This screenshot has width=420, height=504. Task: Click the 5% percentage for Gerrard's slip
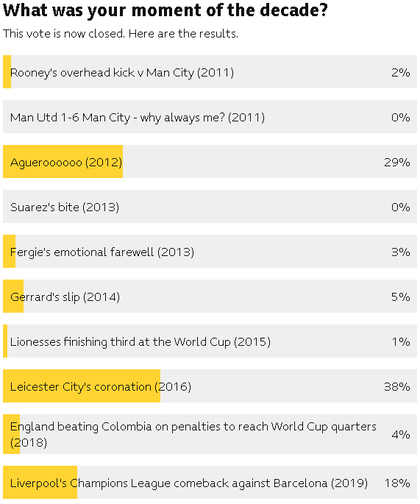coord(400,297)
